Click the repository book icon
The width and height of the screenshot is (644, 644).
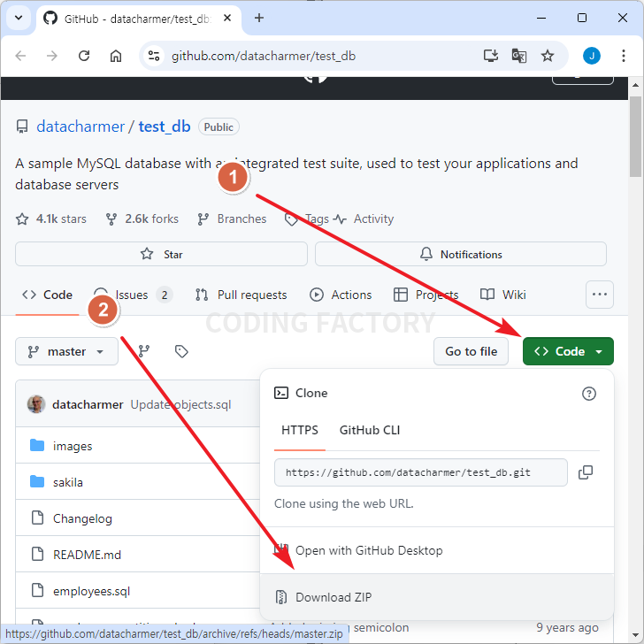(22, 126)
